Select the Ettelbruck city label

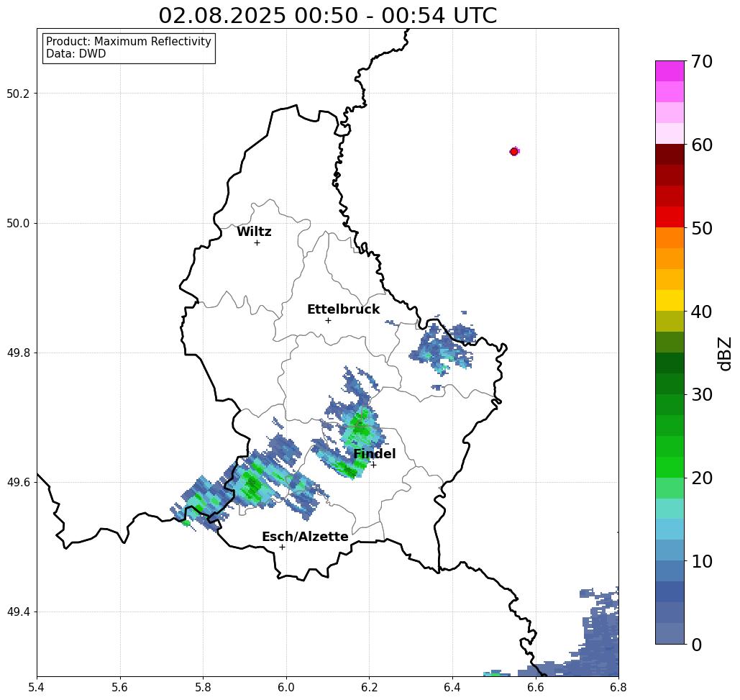point(343,309)
